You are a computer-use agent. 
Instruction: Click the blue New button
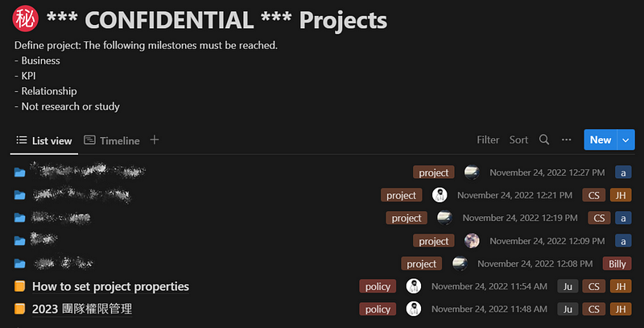[x=601, y=140]
